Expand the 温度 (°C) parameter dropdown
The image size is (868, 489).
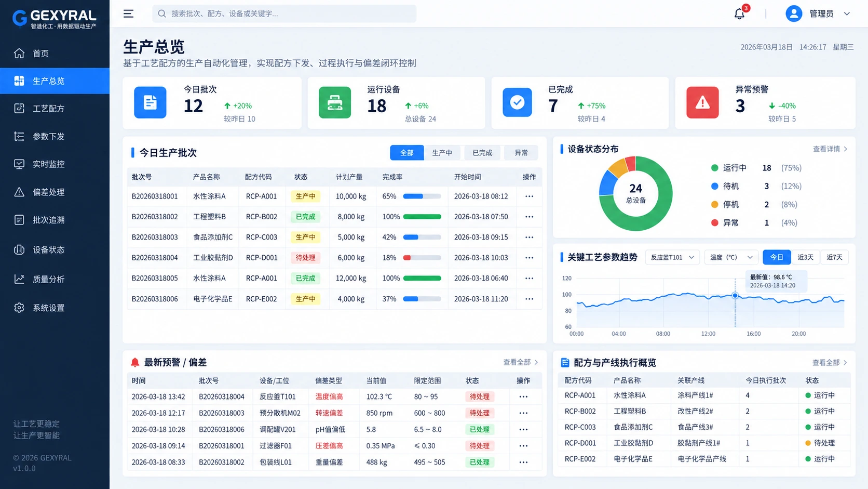coord(731,257)
